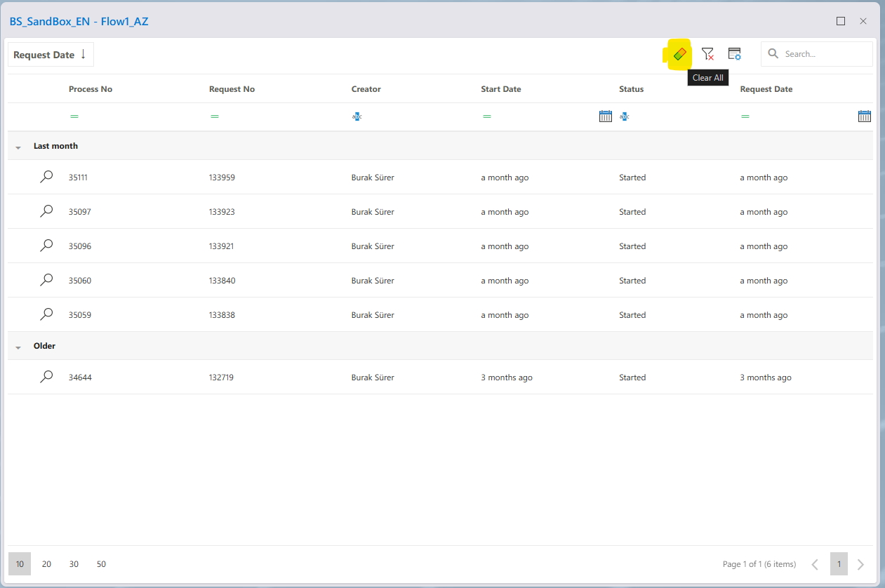Maximize the BS_SandBox_EN window
The width and height of the screenshot is (885, 588).
point(841,21)
